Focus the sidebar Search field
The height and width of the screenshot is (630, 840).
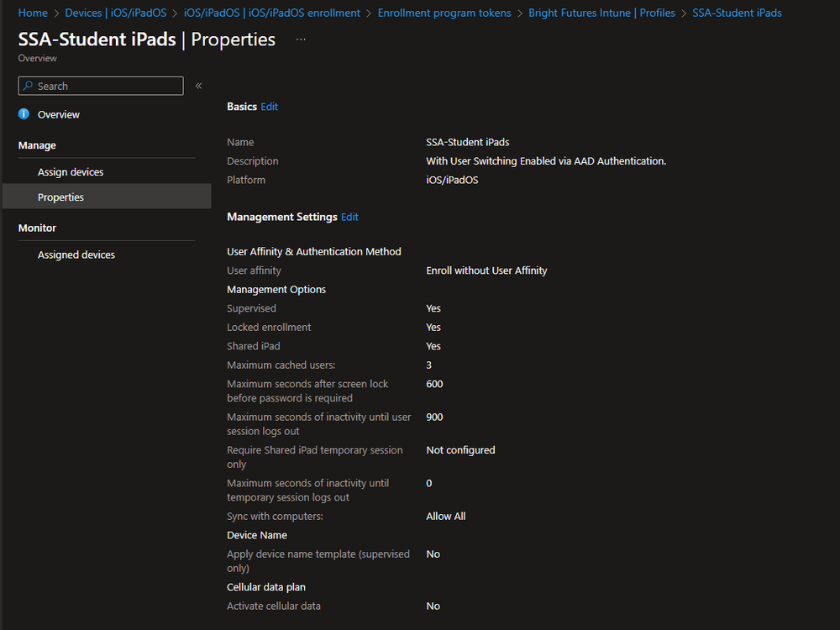tap(101, 86)
